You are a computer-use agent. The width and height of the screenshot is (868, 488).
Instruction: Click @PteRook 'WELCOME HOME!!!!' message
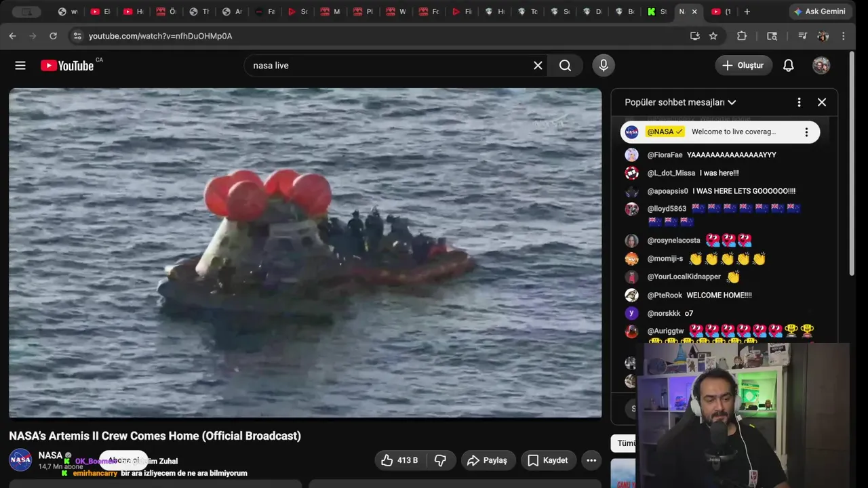tap(719, 295)
